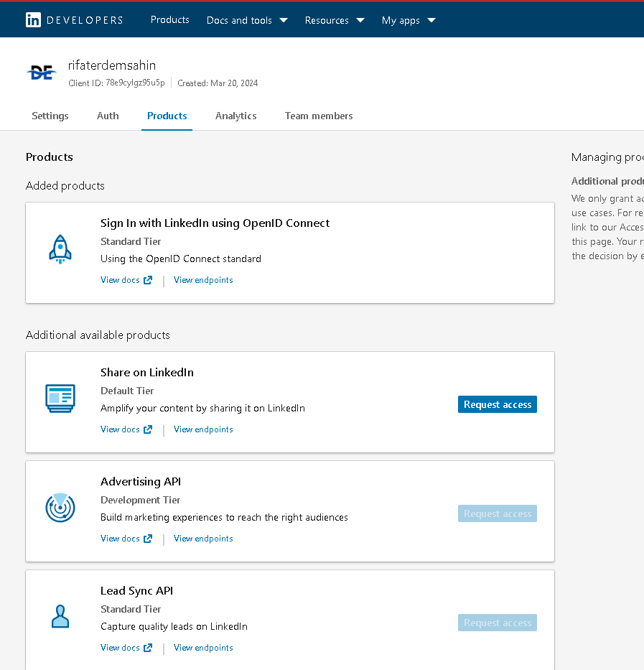Screen dimensions: 644x670
Task: Click the Additional available products heading
Action: tap(98, 335)
